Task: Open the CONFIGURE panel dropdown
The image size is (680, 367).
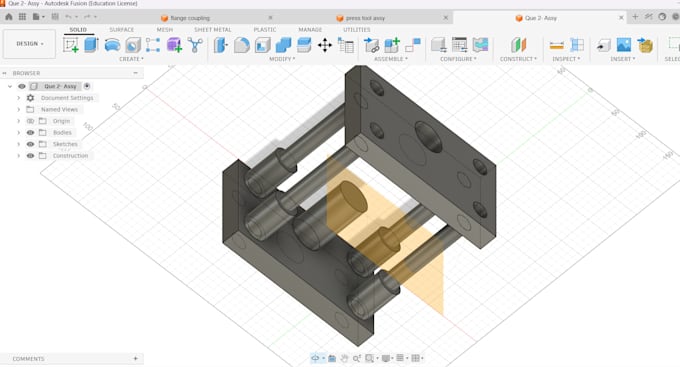Action: [x=458, y=59]
